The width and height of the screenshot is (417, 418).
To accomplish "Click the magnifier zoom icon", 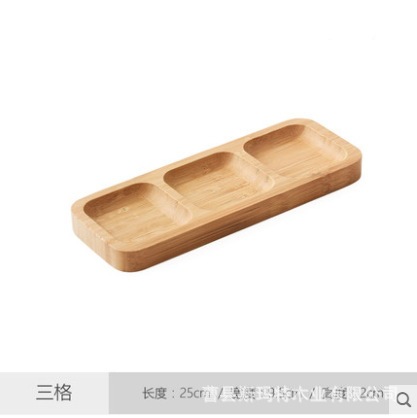I will click(x=404, y=399).
